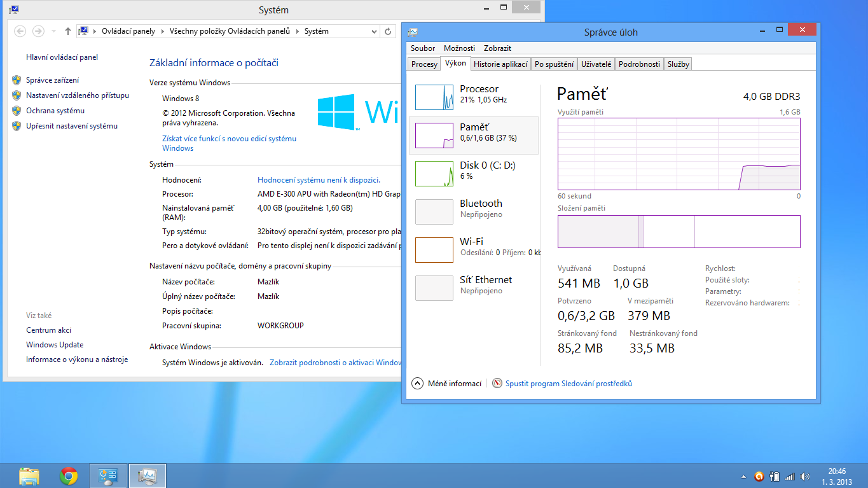Open Nastavení vzdáleného přístupu link
The width and height of the screenshot is (868, 488).
[78, 95]
